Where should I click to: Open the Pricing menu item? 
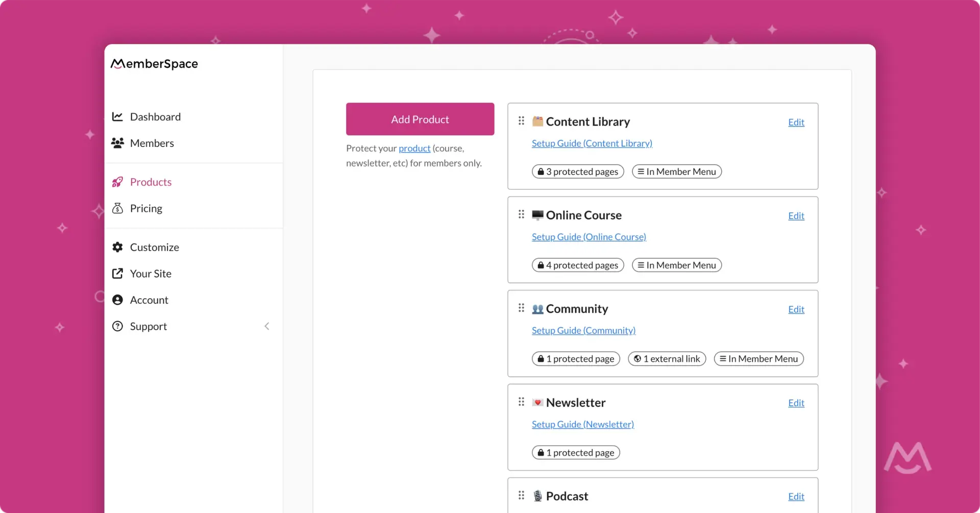tap(146, 208)
